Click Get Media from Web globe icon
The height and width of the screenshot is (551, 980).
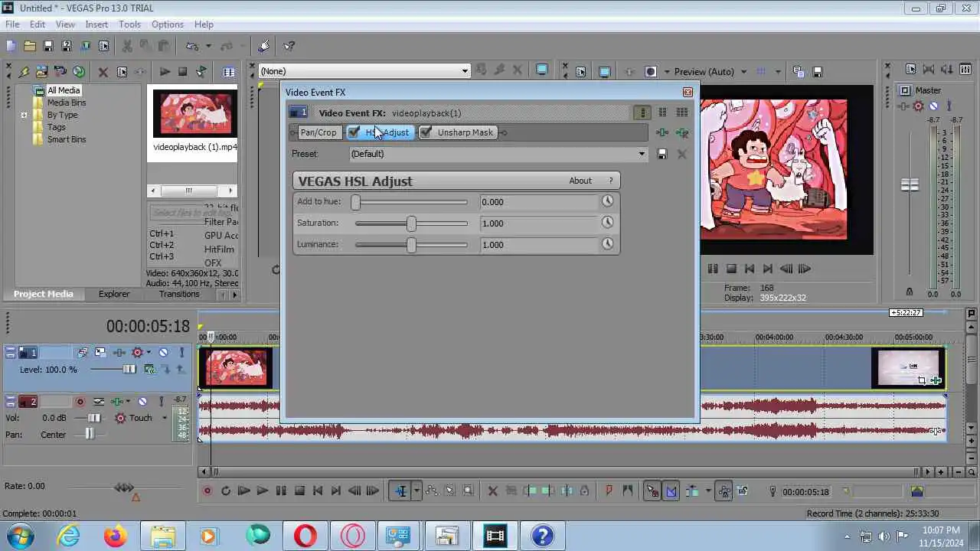[x=78, y=72]
